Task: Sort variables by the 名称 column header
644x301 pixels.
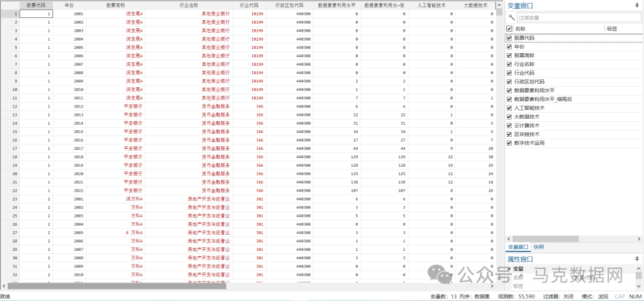Action: click(559, 29)
